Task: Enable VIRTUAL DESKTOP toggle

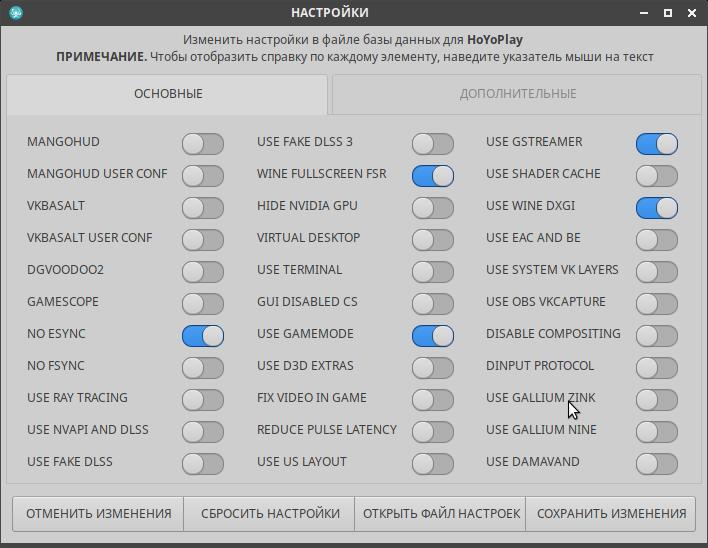Action: [x=433, y=240]
